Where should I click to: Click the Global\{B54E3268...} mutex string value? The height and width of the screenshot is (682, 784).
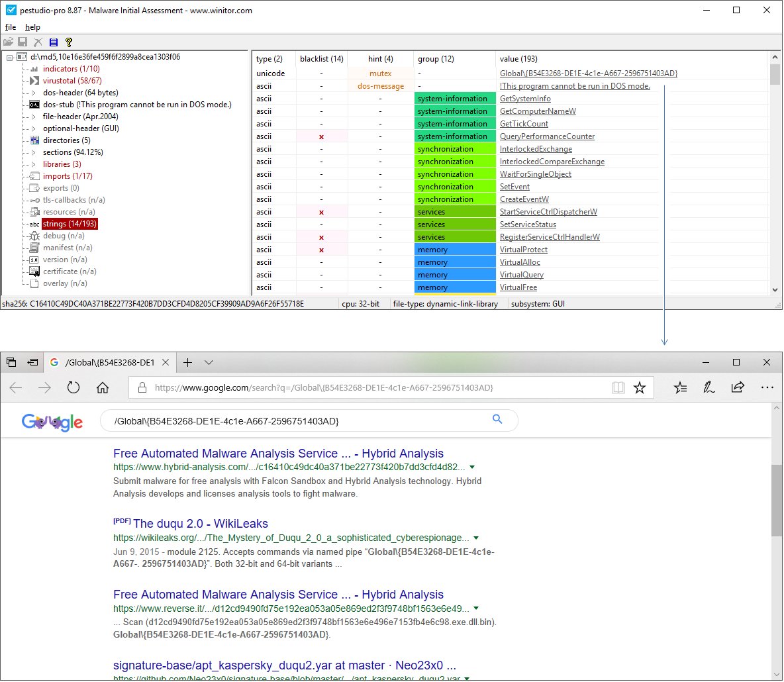(x=589, y=73)
